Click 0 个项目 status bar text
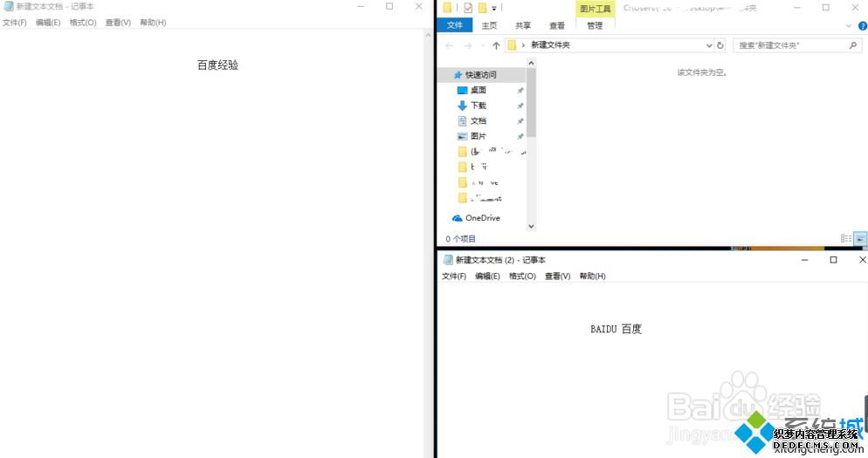The image size is (868, 458). [460, 239]
